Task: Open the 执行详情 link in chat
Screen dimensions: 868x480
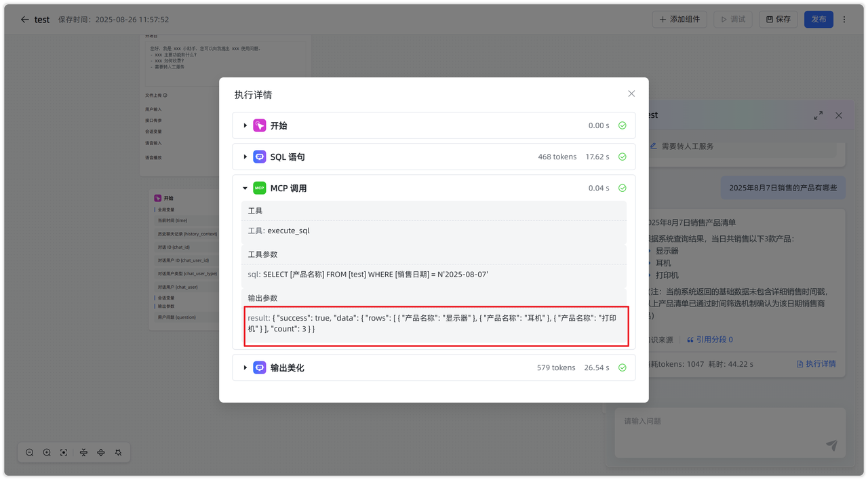Action: (816, 364)
